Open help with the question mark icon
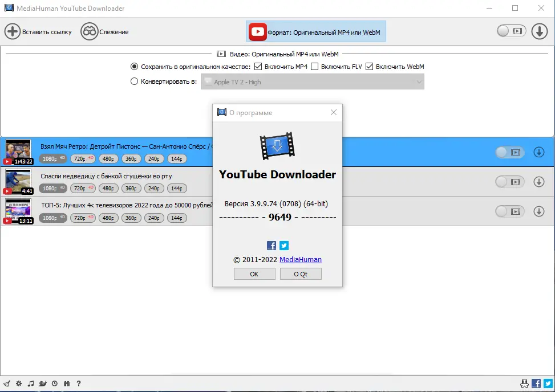Screen dimensions: 555x392 click(79, 383)
